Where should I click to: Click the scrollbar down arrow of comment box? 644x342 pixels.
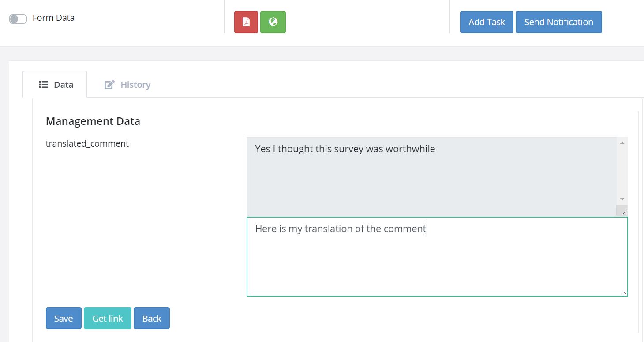click(x=622, y=199)
